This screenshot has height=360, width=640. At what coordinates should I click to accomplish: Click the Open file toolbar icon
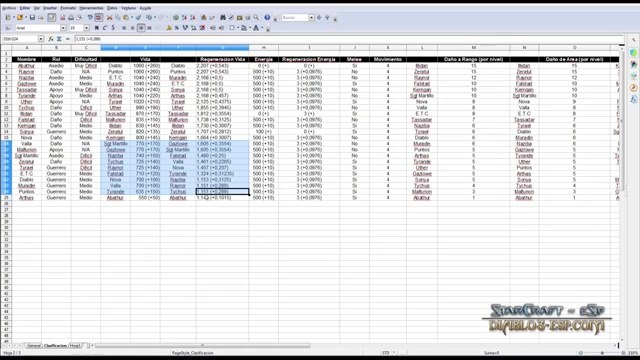coord(20,18)
